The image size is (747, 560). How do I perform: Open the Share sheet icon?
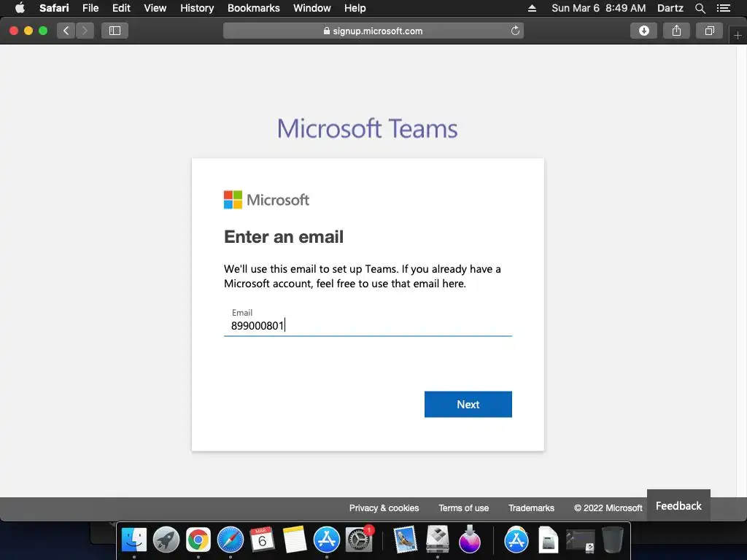[676, 31]
